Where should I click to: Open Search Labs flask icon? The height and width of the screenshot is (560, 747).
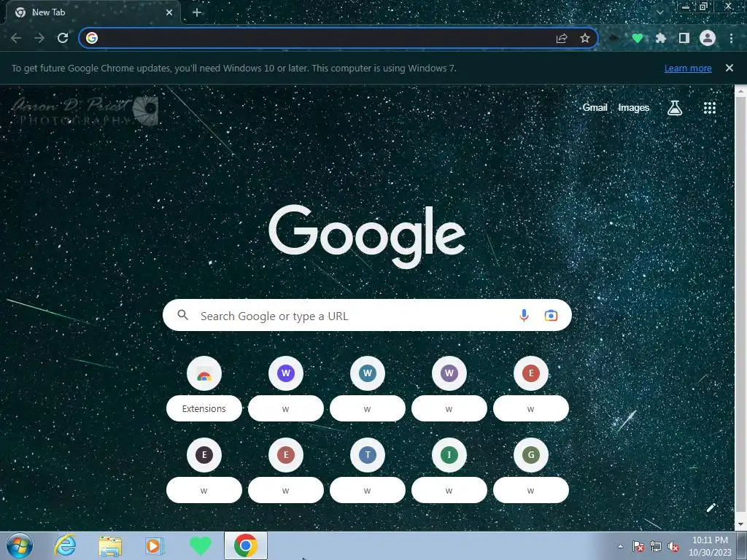point(675,108)
